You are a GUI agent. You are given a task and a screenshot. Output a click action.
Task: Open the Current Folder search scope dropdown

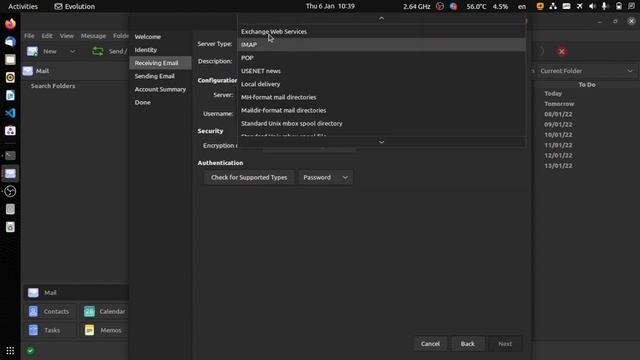(x=586, y=71)
